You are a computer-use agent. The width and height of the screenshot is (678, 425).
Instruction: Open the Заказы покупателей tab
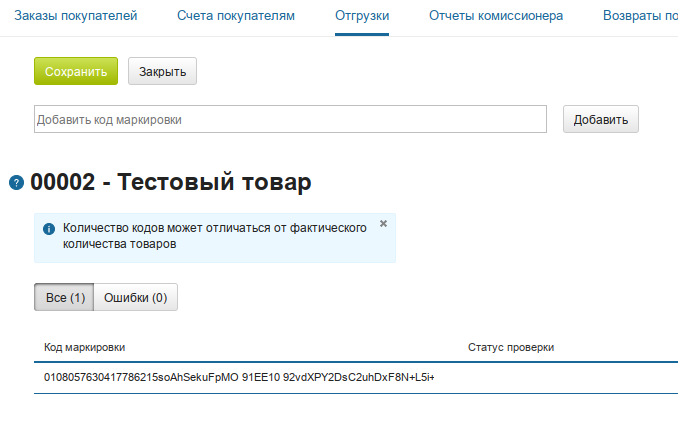coord(76,16)
